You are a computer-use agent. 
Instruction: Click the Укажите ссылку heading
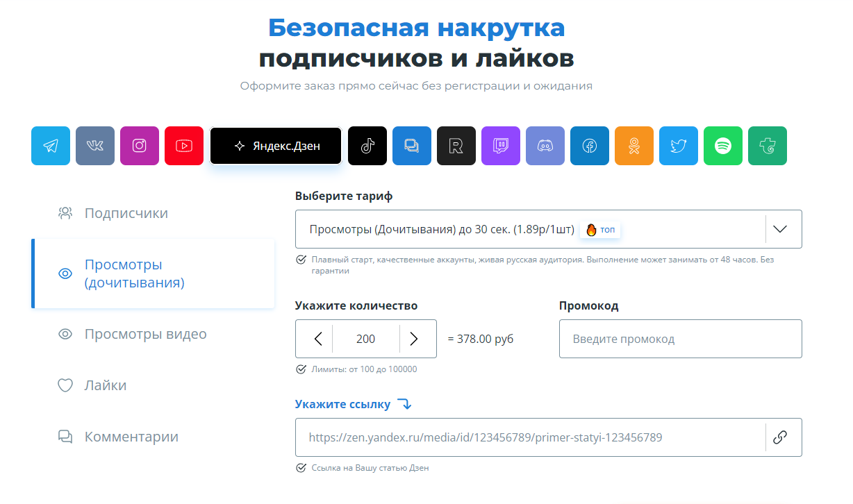click(342, 404)
